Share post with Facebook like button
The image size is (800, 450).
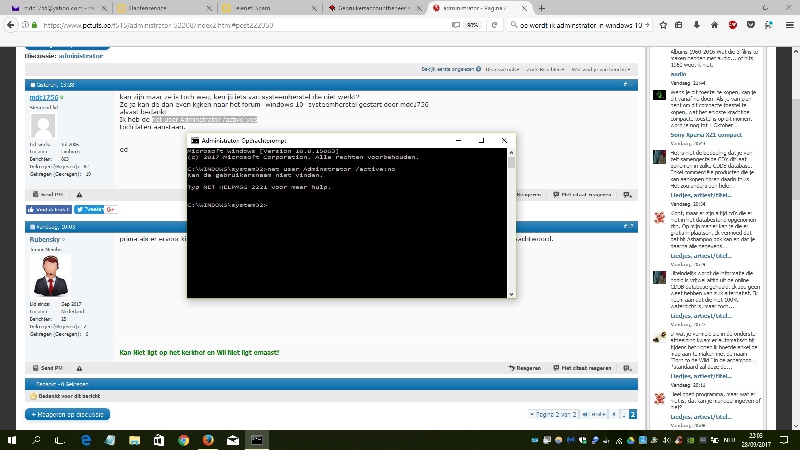[49, 209]
